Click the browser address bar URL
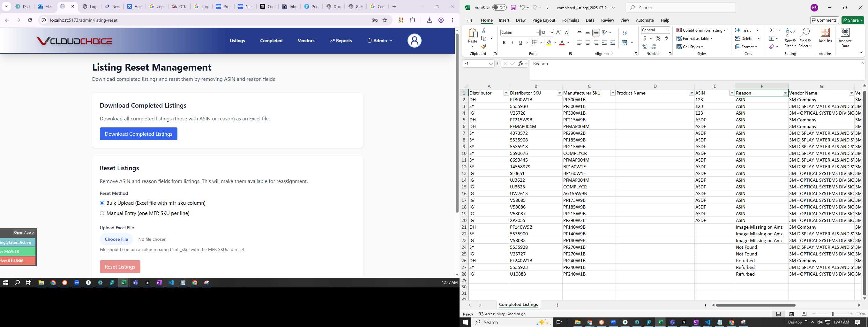Screen dimensions: 868x327 pyautogui.click(x=84, y=20)
